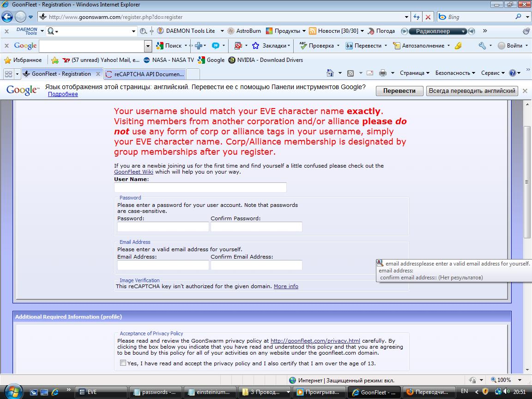Click the NASA - NASA TV favorite
The height and width of the screenshot is (399, 532).
(x=169, y=60)
